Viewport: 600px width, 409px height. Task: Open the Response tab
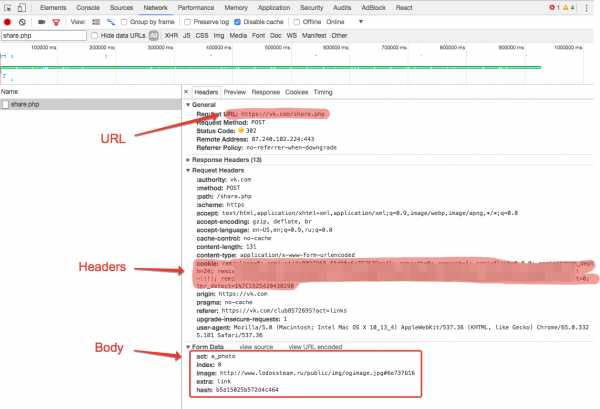266,92
